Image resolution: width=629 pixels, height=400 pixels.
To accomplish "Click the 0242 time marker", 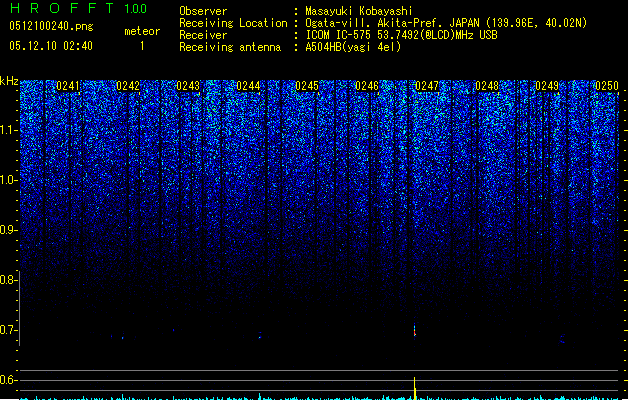I will [128, 86].
